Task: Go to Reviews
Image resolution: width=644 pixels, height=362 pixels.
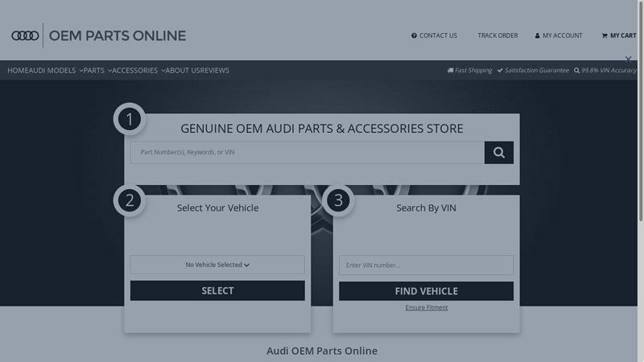Action: click(x=214, y=71)
